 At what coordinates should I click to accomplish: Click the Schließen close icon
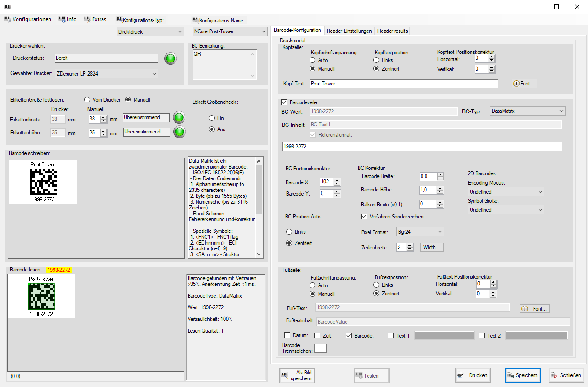coord(554,375)
